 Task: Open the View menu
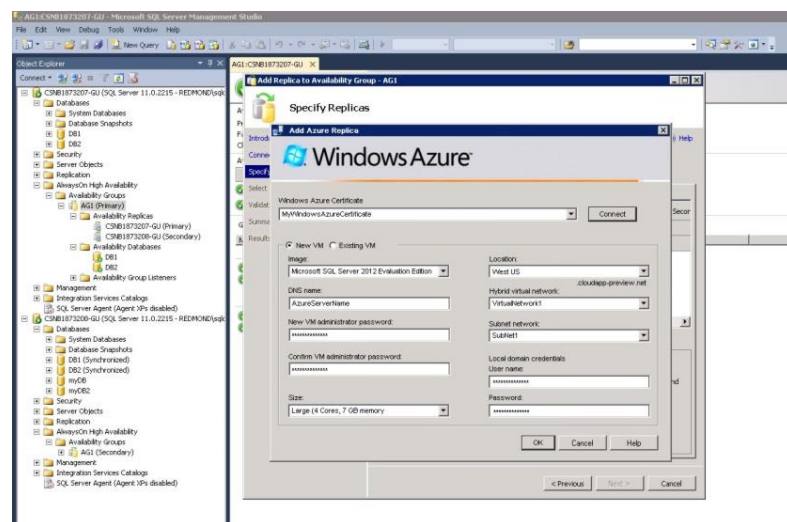point(63,30)
